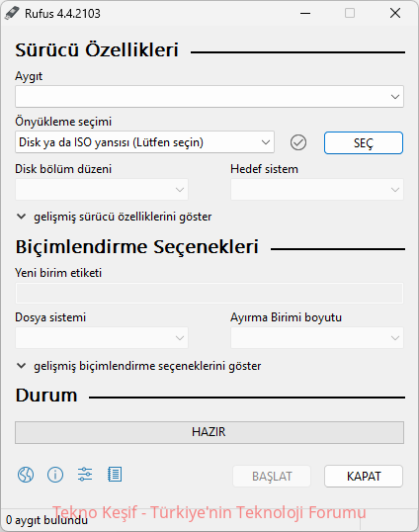Open the Ayırma Birimi boyutu dropdown
Image resolution: width=419 pixels, height=532 pixels.
pos(317,337)
